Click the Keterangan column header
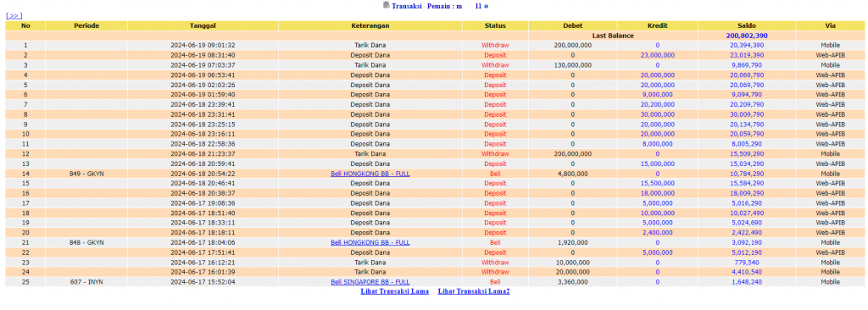Image resolution: width=868 pixels, height=310 pixels. 370,25
